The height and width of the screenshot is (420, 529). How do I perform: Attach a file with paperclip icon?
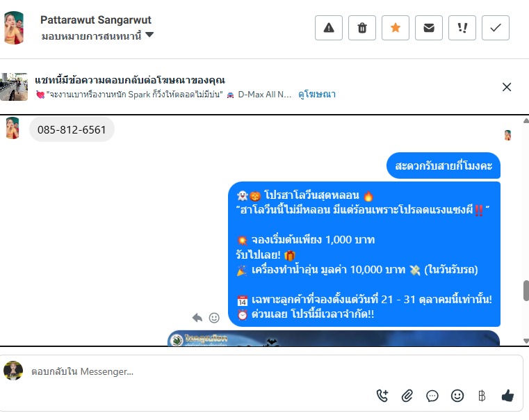click(407, 396)
